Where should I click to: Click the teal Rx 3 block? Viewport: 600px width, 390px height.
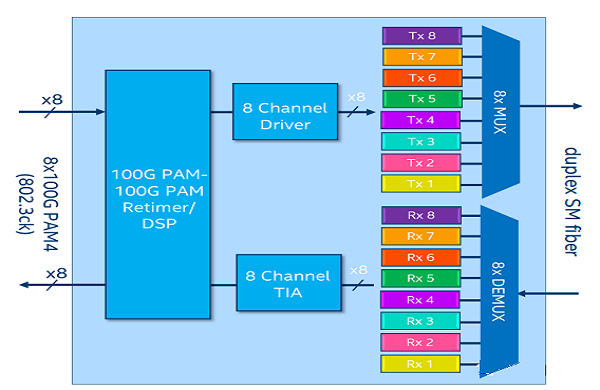[x=420, y=321]
